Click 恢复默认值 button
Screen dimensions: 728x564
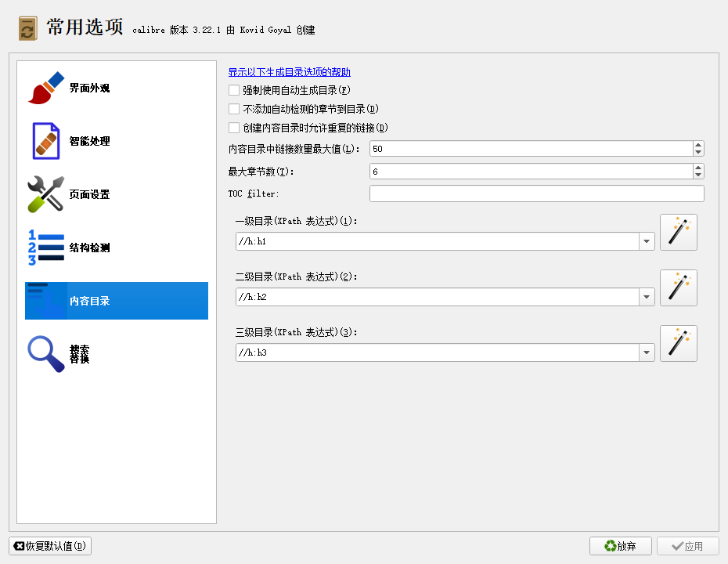[x=50, y=546]
